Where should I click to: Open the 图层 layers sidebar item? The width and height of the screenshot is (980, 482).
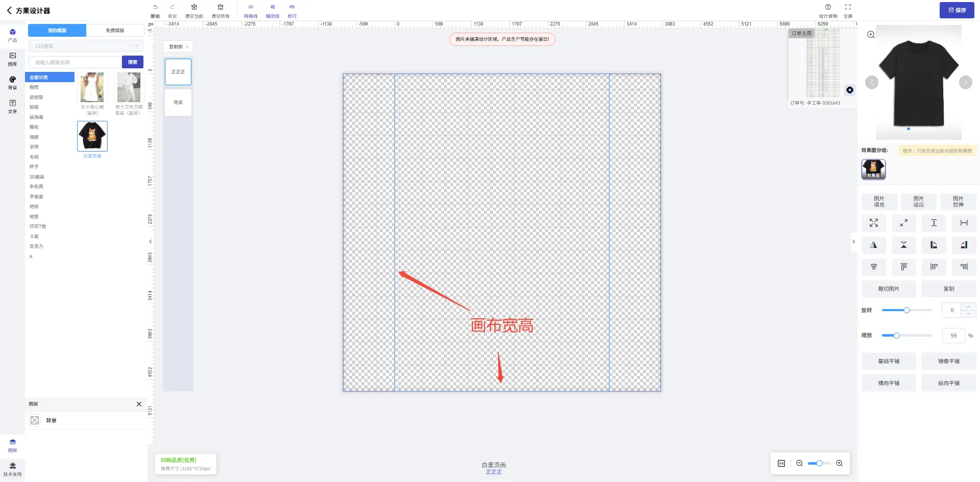point(13,445)
